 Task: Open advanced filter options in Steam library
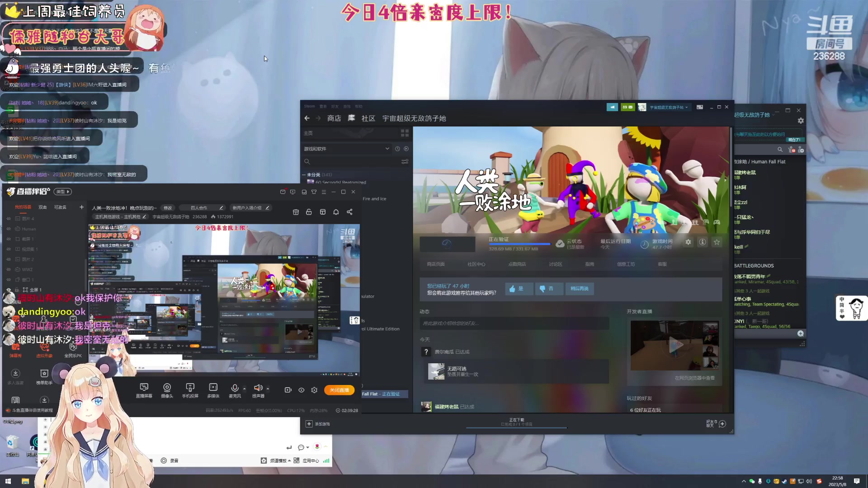pyautogui.click(x=405, y=161)
